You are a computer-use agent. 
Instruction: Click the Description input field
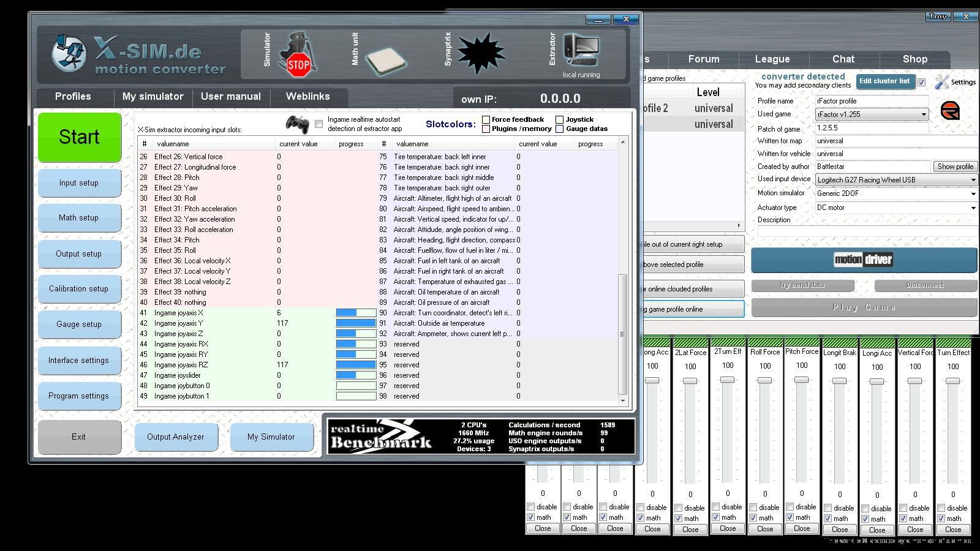tap(867, 231)
